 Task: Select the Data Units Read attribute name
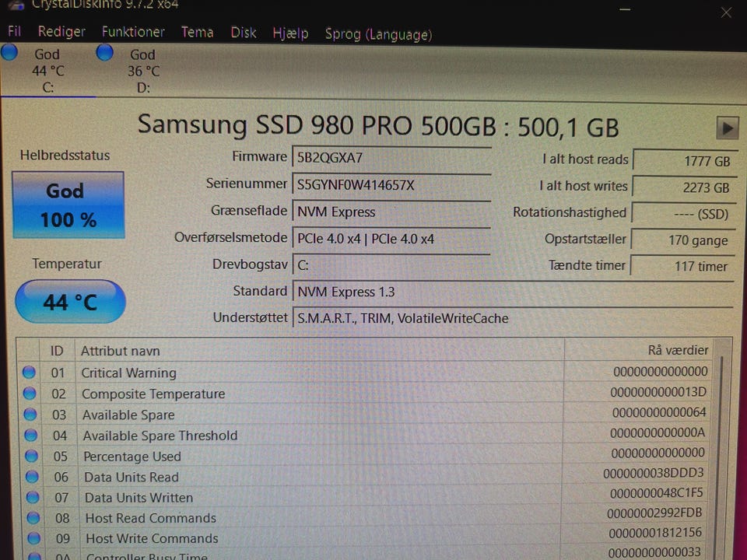point(132,477)
